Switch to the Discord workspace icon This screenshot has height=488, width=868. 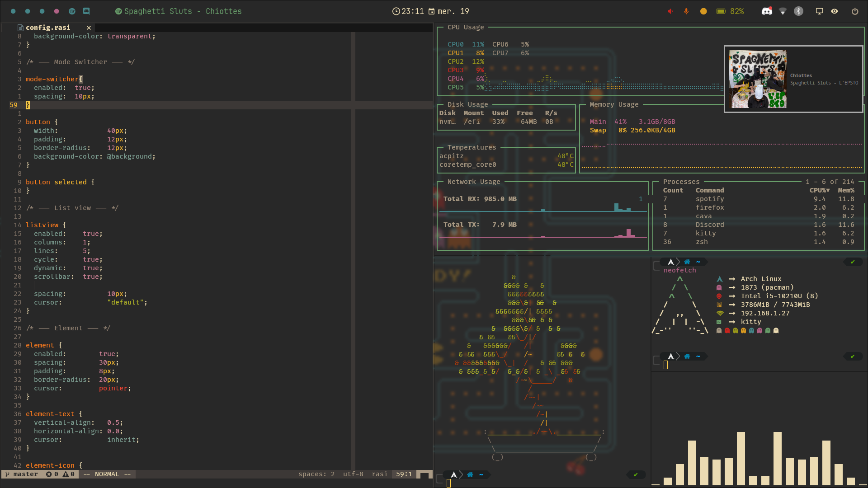[x=86, y=11]
